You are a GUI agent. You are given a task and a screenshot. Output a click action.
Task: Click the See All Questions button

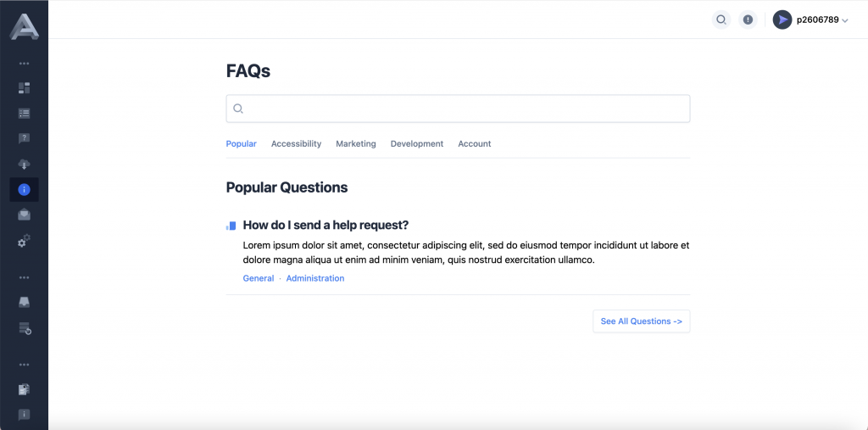(641, 321)
